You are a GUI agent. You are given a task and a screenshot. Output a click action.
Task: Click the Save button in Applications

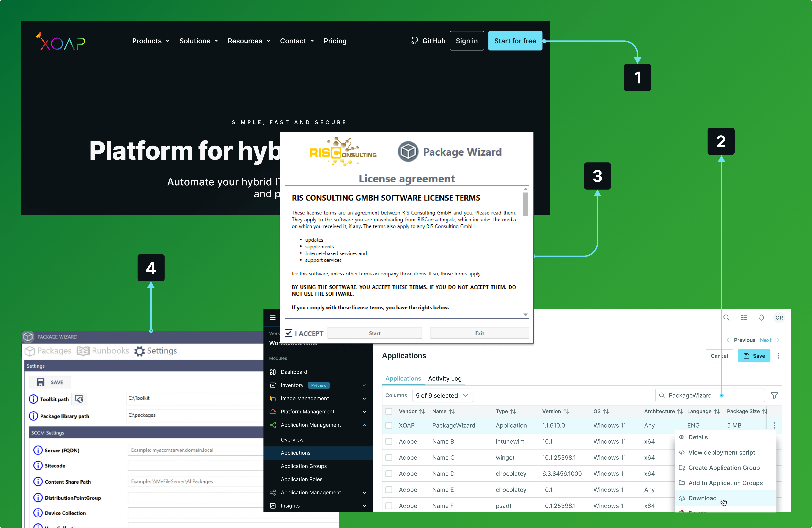(754, 356)
